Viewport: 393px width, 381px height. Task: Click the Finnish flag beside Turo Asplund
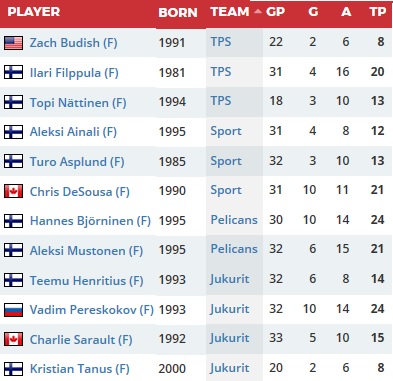(x=13, y=161)
